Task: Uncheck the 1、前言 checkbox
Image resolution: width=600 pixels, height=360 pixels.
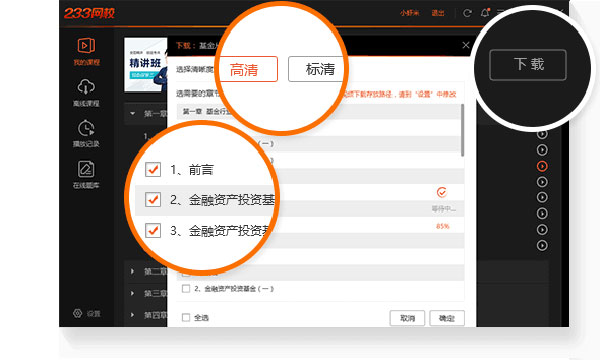Action: [x=153, y=169]
